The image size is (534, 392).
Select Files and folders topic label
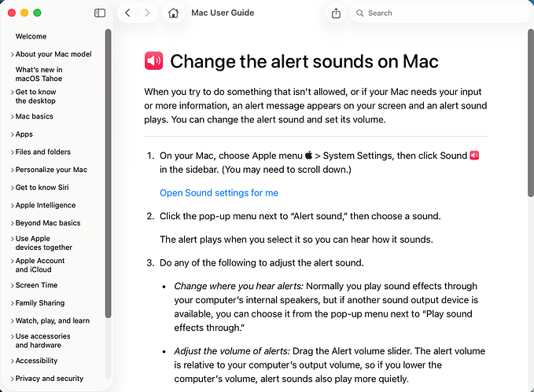(x=43, y=152)
